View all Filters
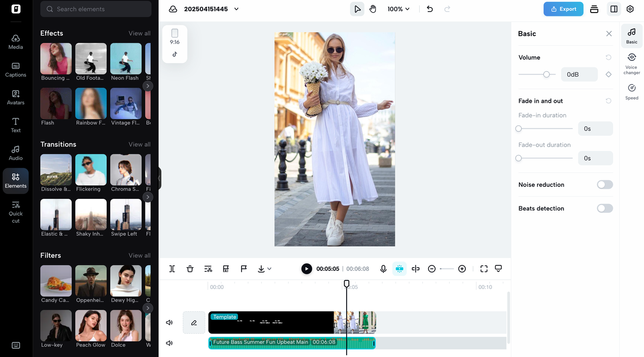This screenshot has height=357, width=644. click(139, 255)
